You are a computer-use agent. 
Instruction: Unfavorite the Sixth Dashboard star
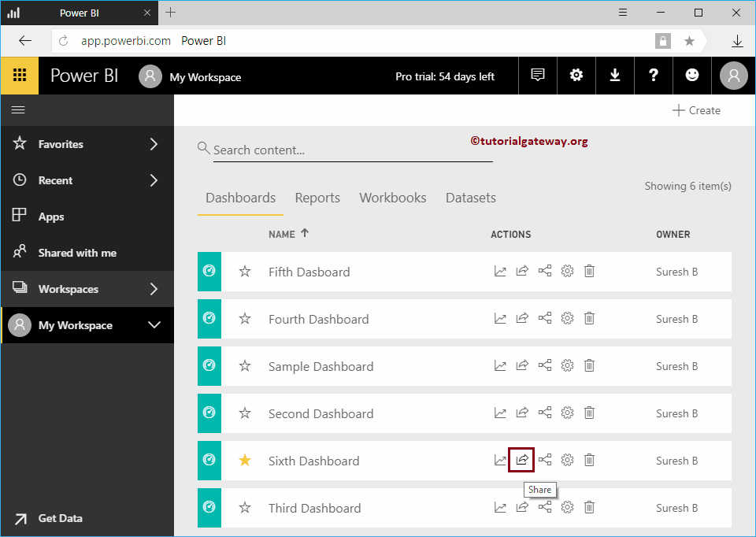point(244,459)
